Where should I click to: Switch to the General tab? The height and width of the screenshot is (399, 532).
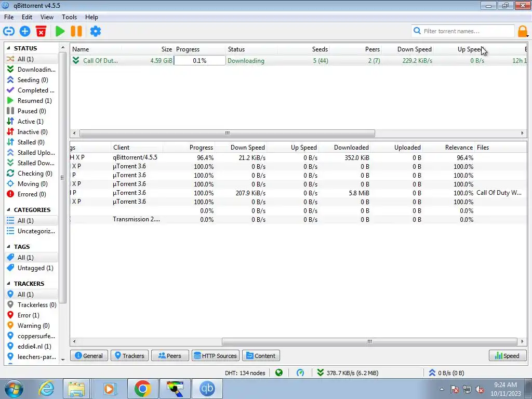click(89, 355)
